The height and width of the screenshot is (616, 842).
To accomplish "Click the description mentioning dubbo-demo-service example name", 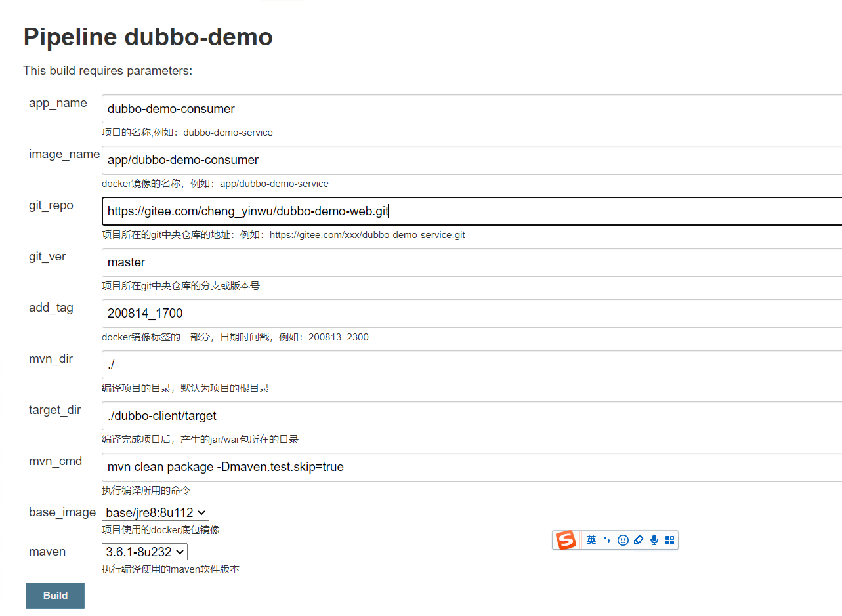I will (187, 133).
